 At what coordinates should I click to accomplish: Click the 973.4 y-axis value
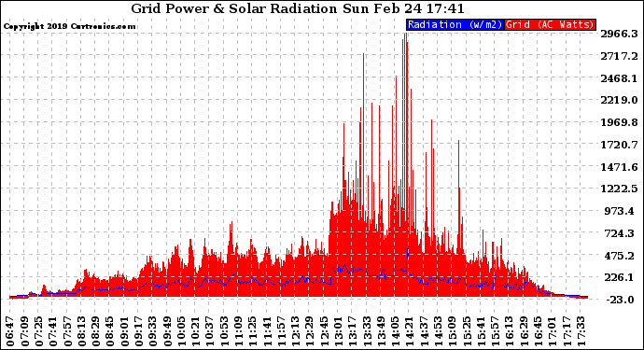(621, 211)
